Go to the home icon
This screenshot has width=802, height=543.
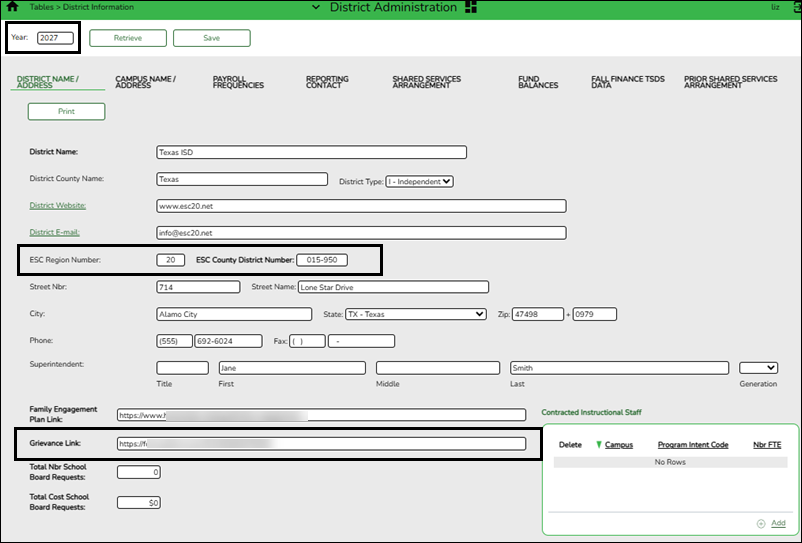tap(13, 7)
